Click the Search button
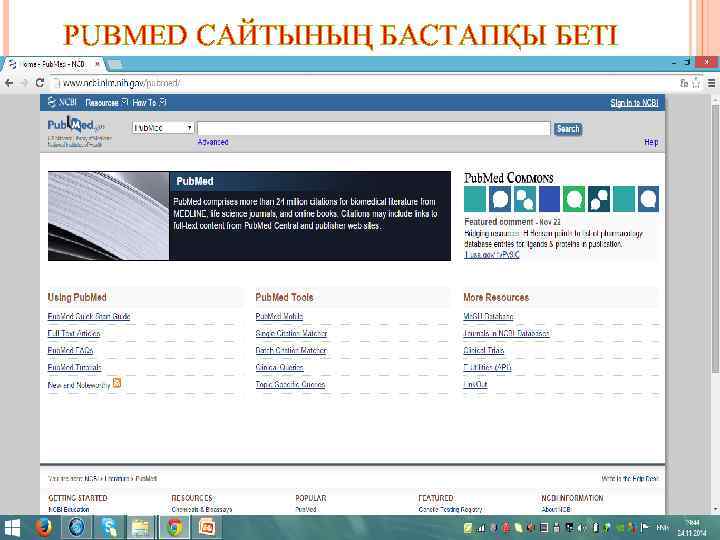Viewport: 720px width, 540px height. click(568, 129)
